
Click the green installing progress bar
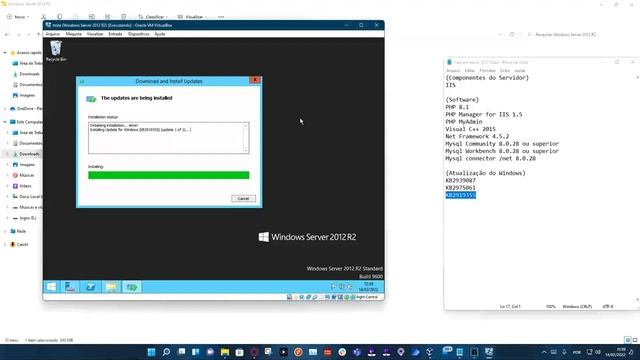169,175
